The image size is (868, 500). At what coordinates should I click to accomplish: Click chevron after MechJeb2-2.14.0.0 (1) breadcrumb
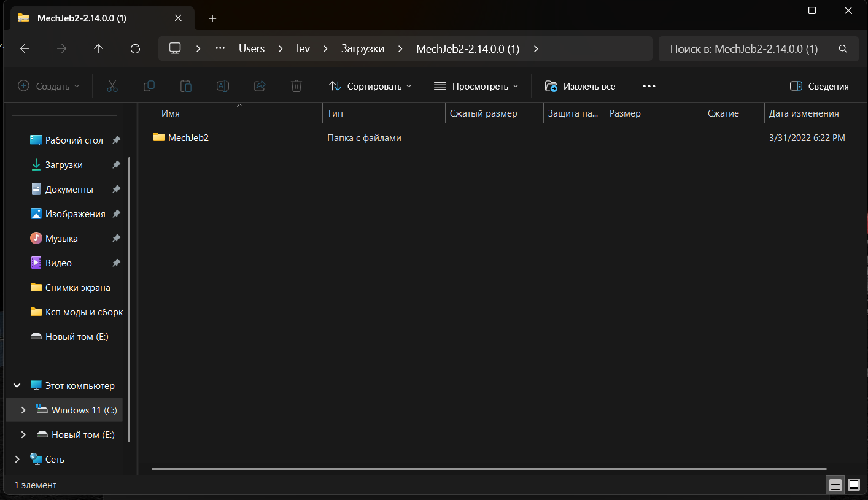(x=536, y=48)
